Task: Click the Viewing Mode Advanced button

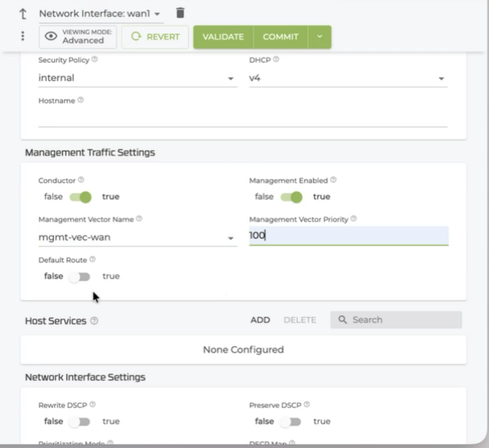Action: pos(78,37)
